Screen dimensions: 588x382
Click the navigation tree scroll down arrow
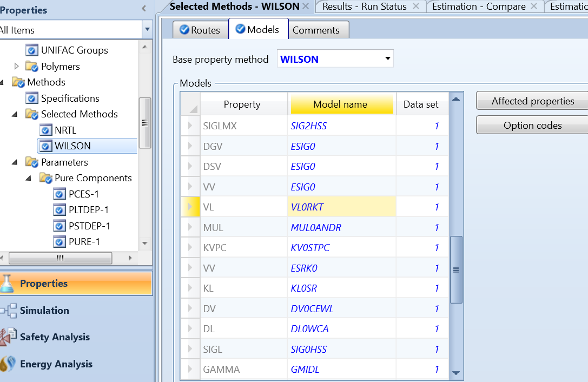[x=145, y=243]
